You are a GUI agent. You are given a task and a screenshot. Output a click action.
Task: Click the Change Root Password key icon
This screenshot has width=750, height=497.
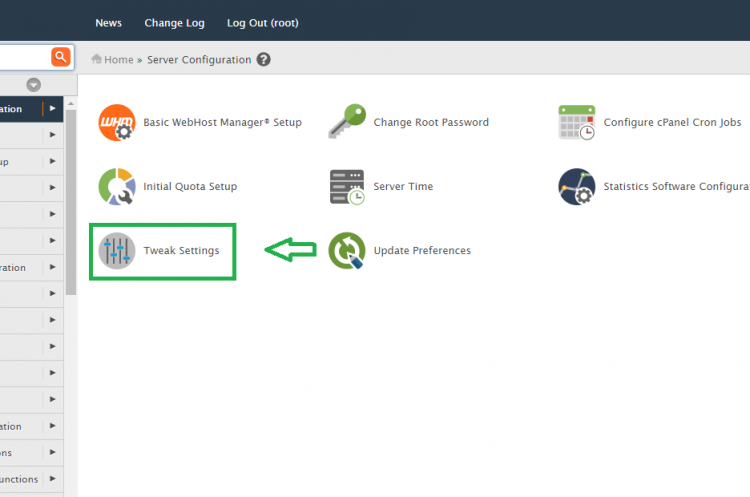click(347, 121)
